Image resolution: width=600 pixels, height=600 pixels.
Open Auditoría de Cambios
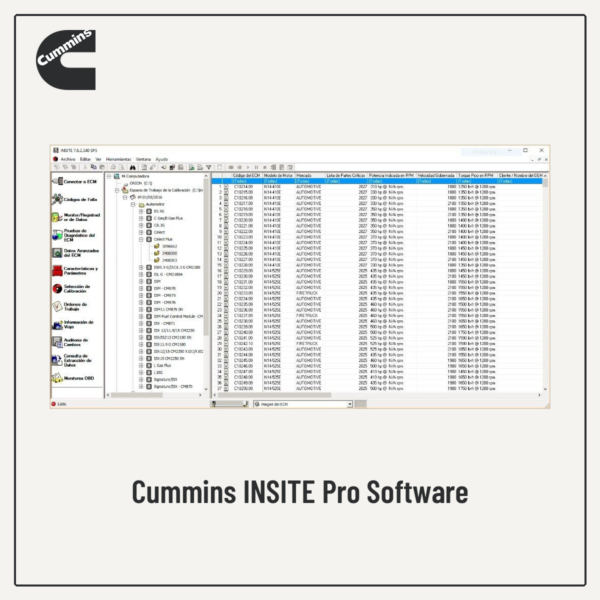point(70,342)
